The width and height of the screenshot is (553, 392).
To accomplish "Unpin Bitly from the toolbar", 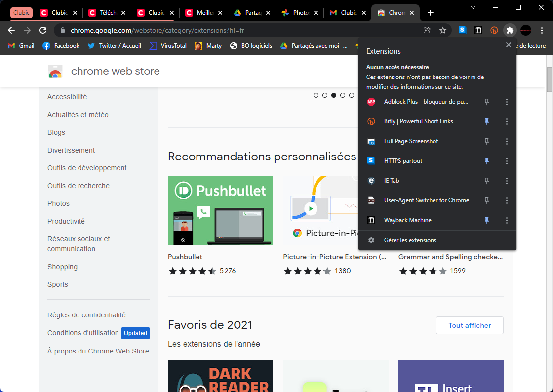I will (487, 121).
